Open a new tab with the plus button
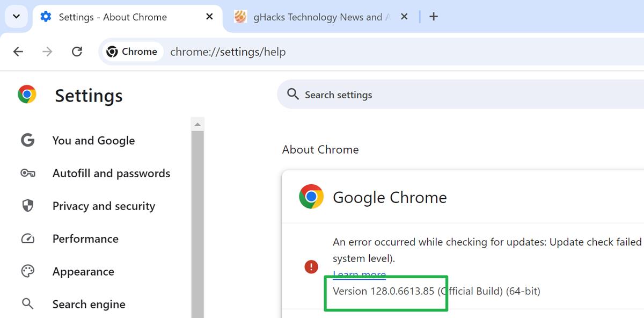 [x=433, y=17]
